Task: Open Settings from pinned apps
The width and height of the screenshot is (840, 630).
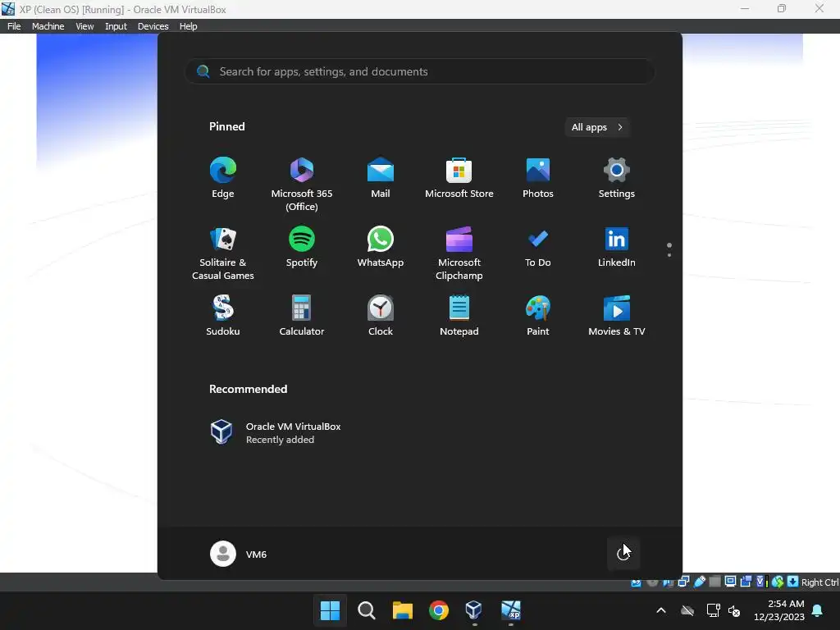Action: [x=617, y=178]
